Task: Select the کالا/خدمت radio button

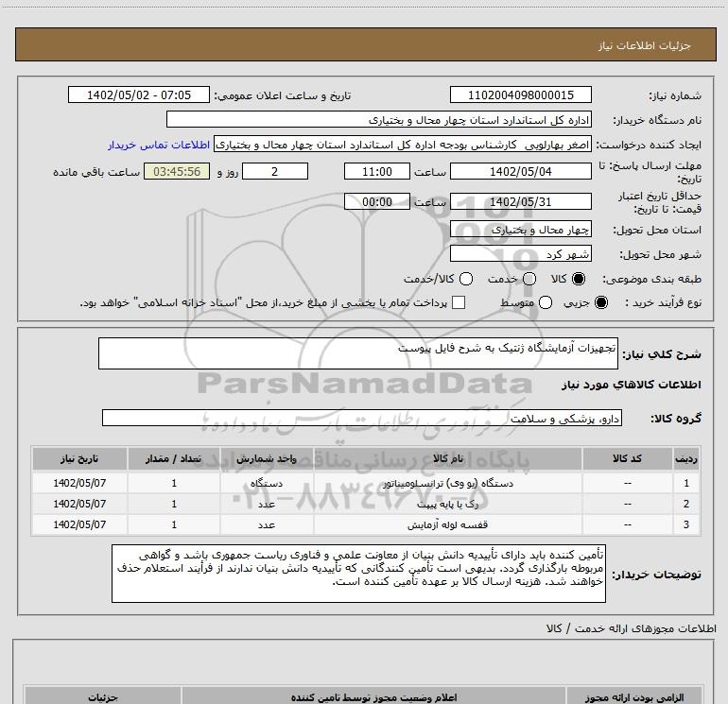Action: tap(466, 279)
